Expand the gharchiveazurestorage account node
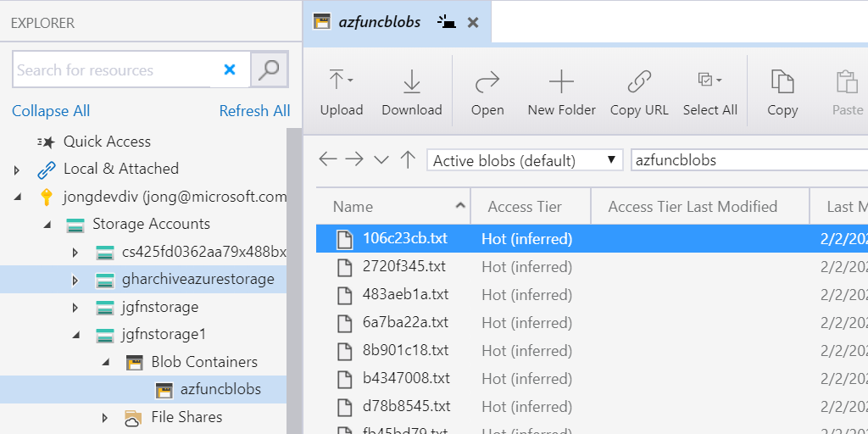Screen dimensions: 868x434 pyautogui.click(x=75, y=280)
